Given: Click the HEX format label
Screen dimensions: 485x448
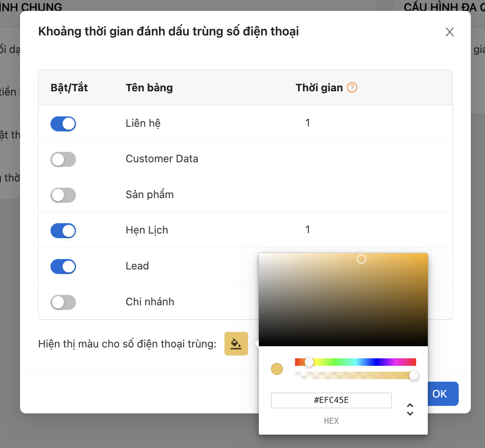Looking at the screenshot, I should click(331, 421).
